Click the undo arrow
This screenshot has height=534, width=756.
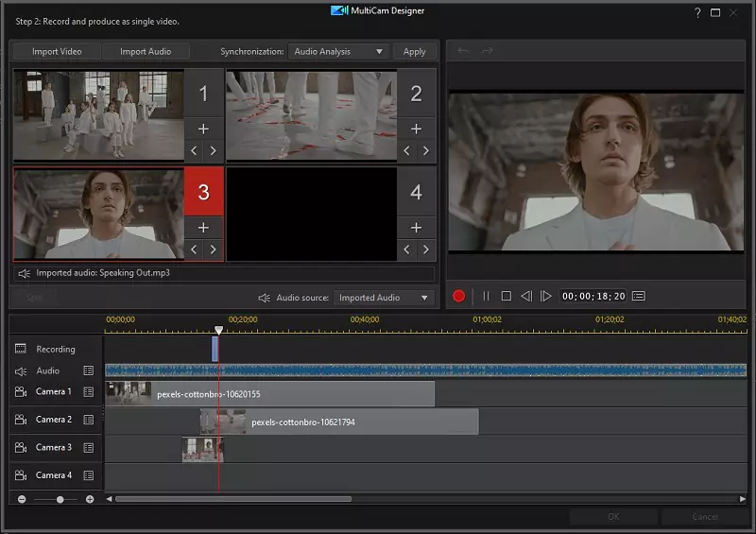point(463,51)
